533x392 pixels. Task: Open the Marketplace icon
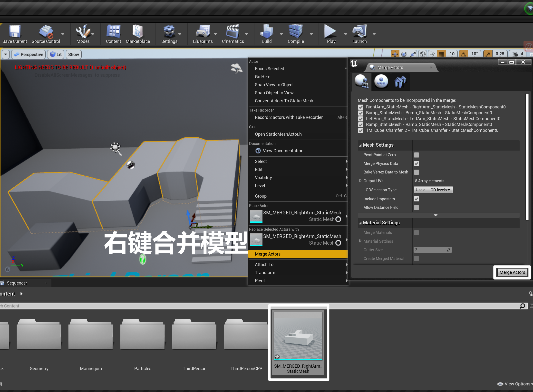pyautogui.click(x=138, y=32)
